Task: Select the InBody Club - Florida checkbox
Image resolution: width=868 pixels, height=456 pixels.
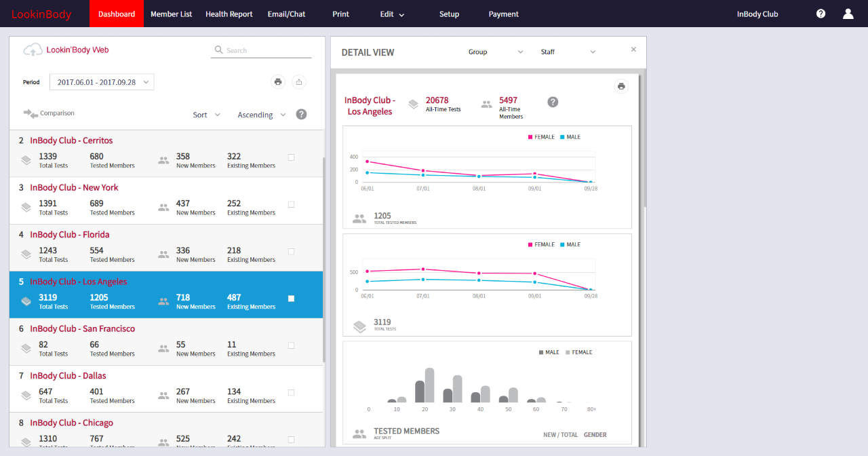Action: pos(291,251)
